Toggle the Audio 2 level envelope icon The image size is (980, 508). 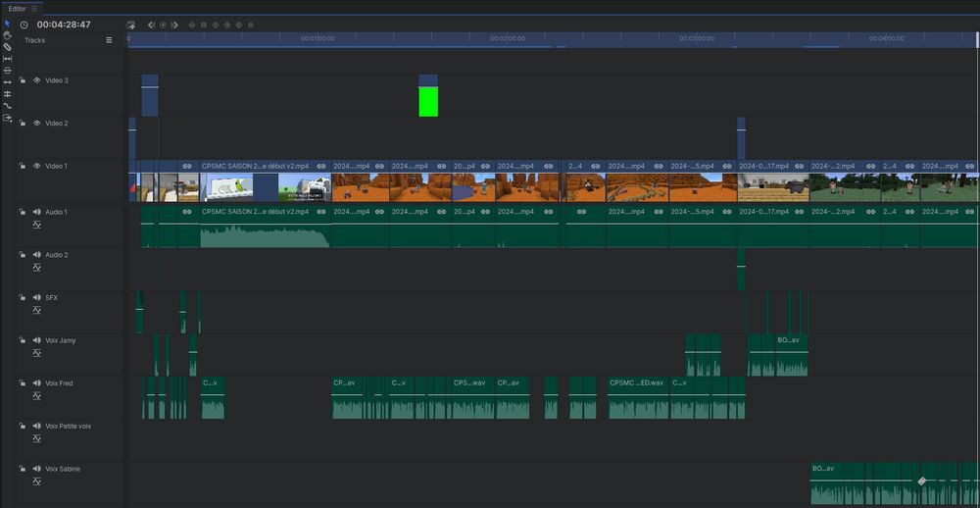37,267
